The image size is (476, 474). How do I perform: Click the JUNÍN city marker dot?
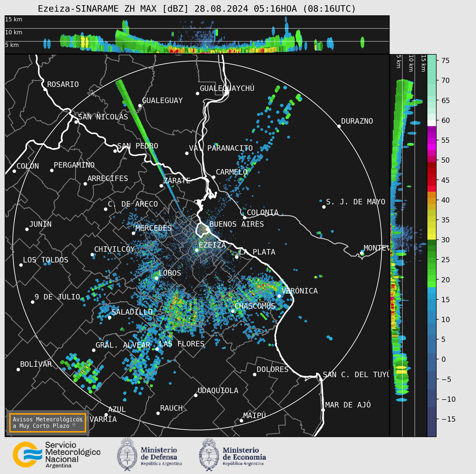[27, 229]
